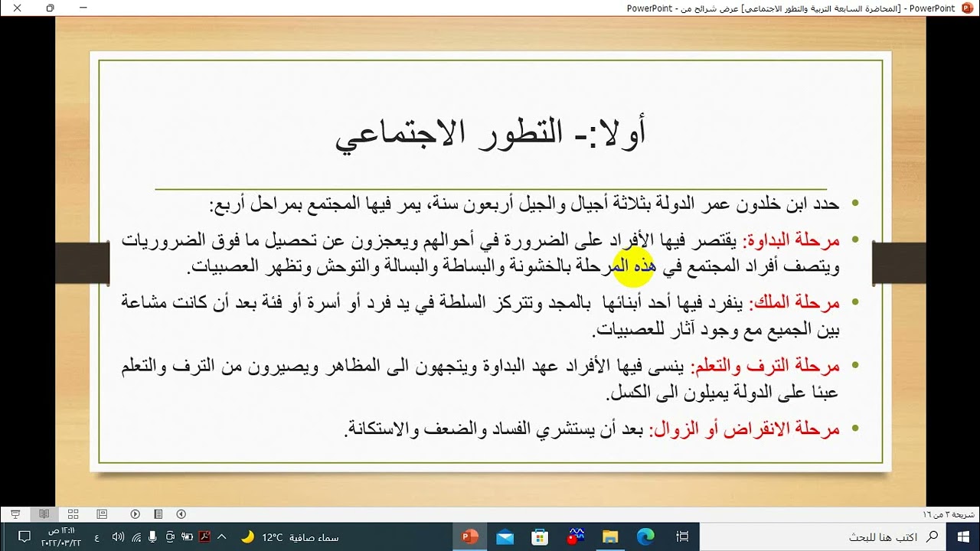980x551 pixels.
Task: Switch to Reading View icon
Action: (44, 514)
